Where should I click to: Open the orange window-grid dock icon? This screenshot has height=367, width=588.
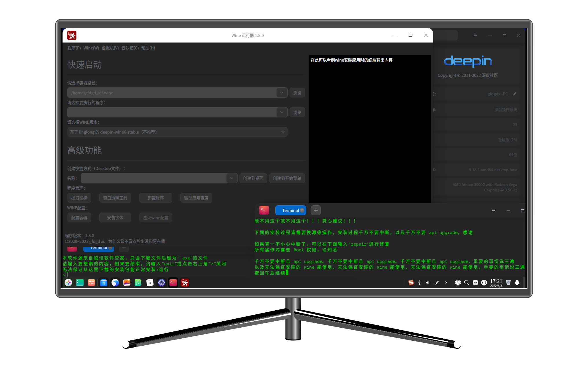coord(91,283)
